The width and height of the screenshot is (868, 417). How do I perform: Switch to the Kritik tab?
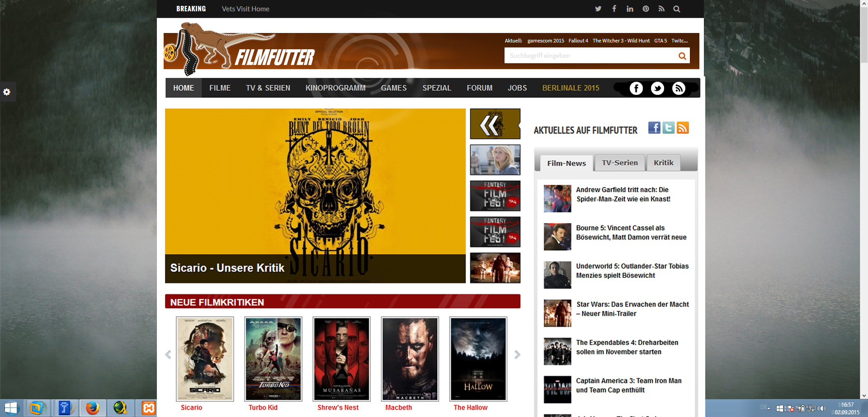(x=663, y=163)
